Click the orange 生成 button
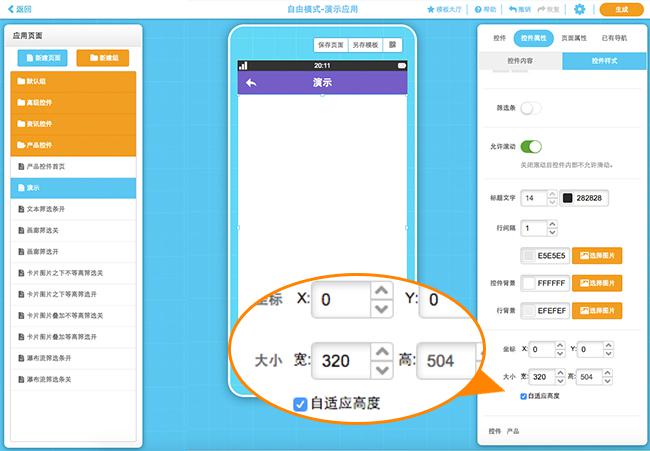Viewport: 650px width, 451px height. point(621,9)
